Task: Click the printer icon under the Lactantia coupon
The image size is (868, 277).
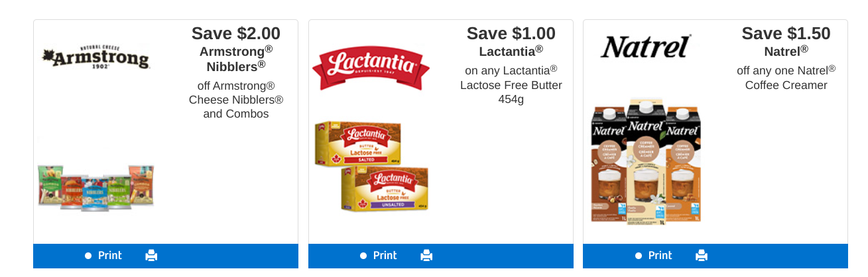Action: click(426, 256)
